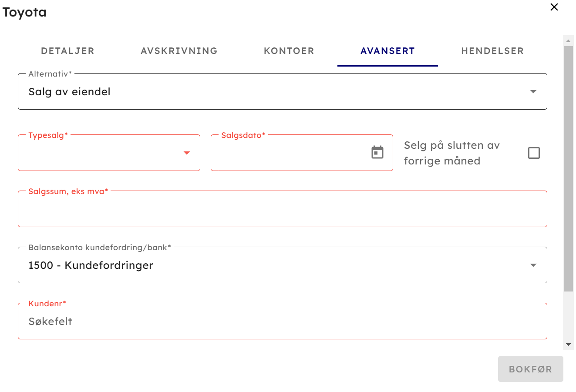The image size is (576, 392).
Task: Click the scrollbar down arrow
Action: point(568,345)
